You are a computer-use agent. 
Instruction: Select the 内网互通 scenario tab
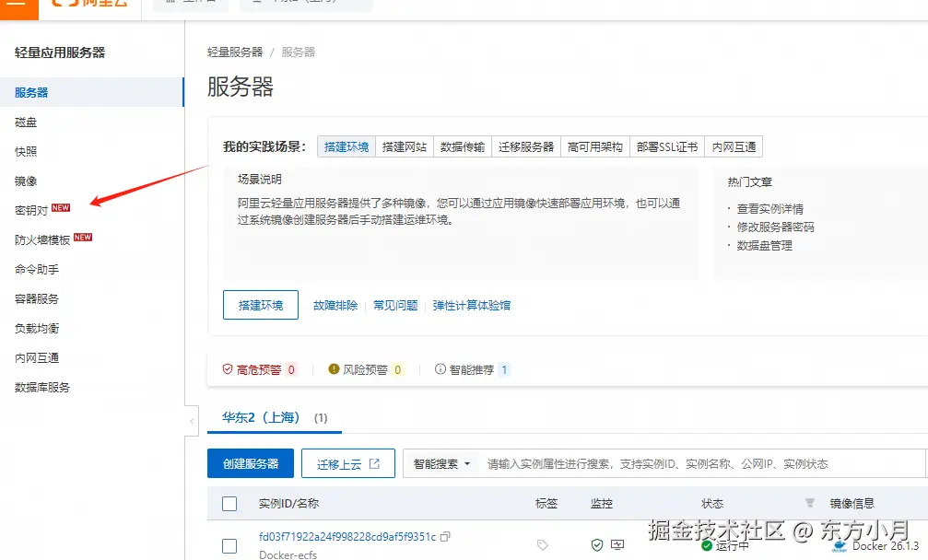tap(734, 146)
